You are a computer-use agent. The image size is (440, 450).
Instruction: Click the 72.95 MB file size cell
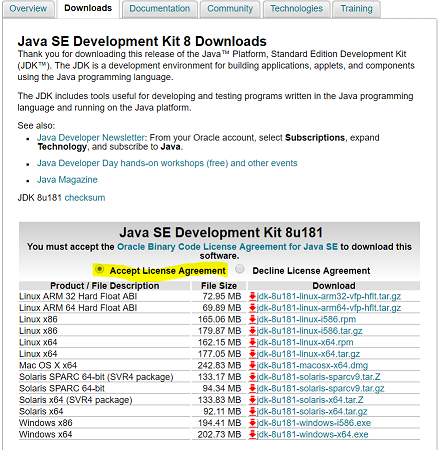tap(222, 296)
